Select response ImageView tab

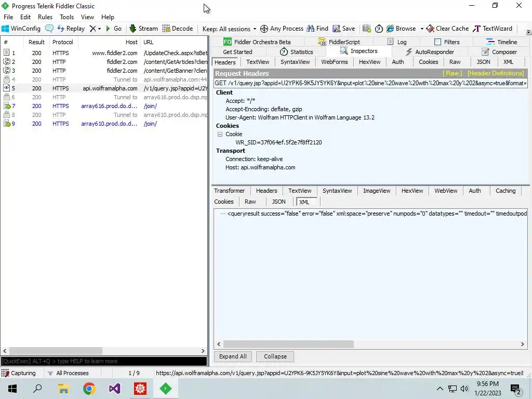[377, 191]
